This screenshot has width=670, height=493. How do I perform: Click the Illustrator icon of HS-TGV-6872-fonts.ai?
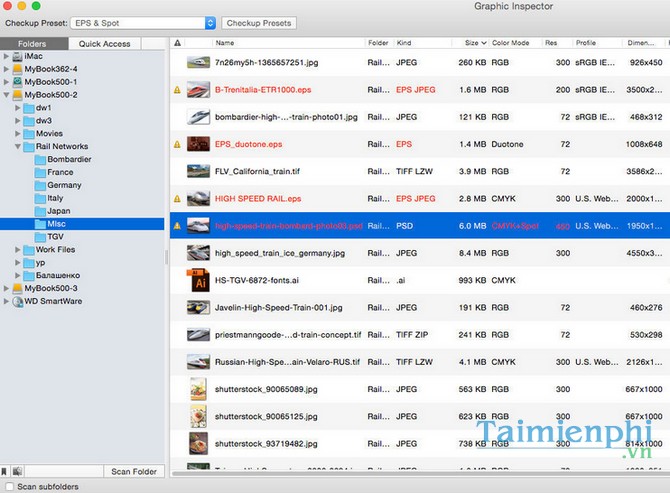[198, 280]
